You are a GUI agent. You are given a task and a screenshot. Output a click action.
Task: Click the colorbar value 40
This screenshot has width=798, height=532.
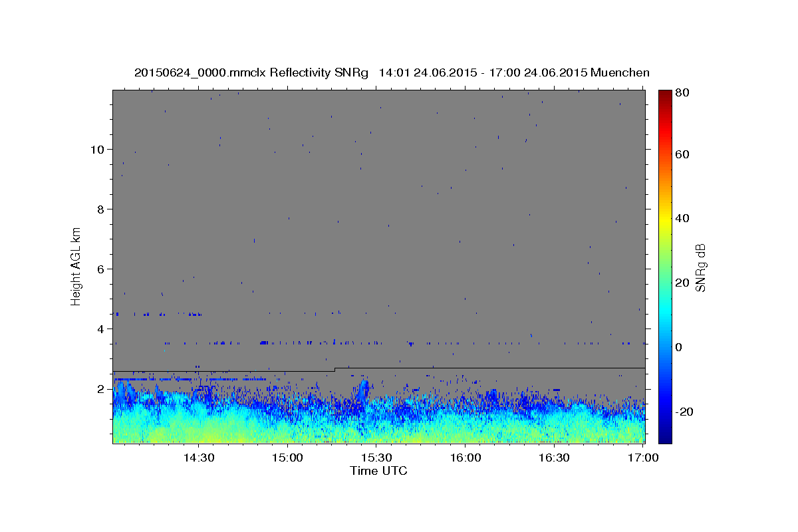(684, 218)
